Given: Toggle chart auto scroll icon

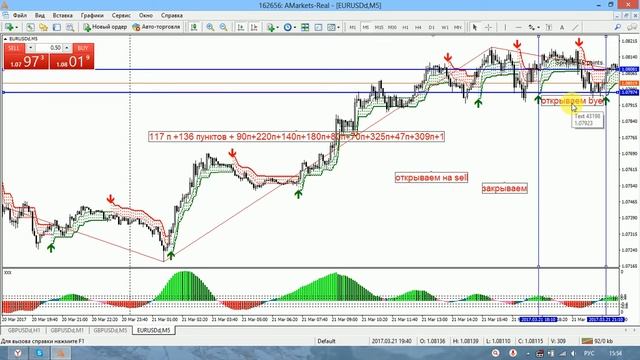Looking at the screenshot, I should click(x=241, y=27).
